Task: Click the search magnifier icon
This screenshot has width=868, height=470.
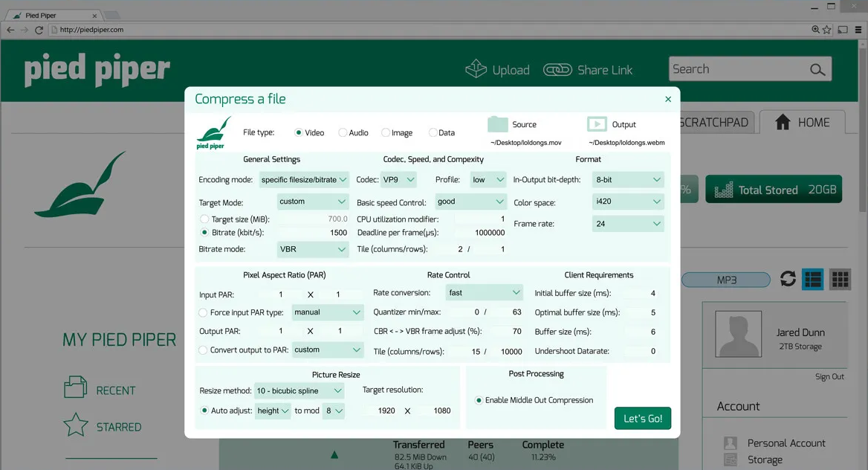Action: [817, 70]
